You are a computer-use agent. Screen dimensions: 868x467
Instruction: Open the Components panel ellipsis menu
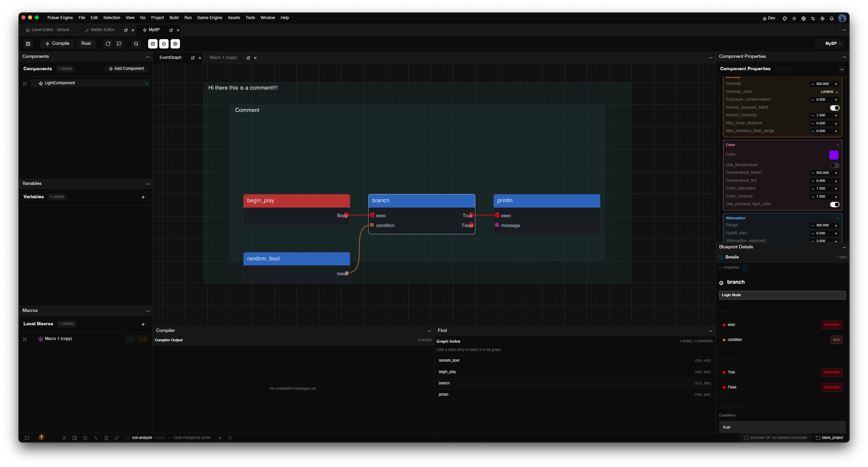(148, 57)
